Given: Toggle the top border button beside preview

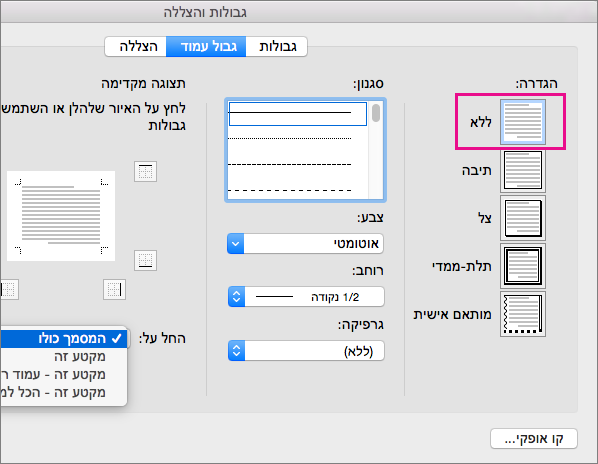Looking at the screenshot, I should click(x=145, y=172).
